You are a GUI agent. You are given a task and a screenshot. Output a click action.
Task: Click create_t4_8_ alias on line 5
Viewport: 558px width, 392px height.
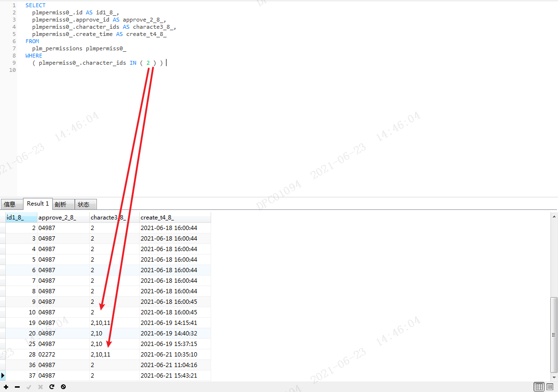[x=146, y=34]
